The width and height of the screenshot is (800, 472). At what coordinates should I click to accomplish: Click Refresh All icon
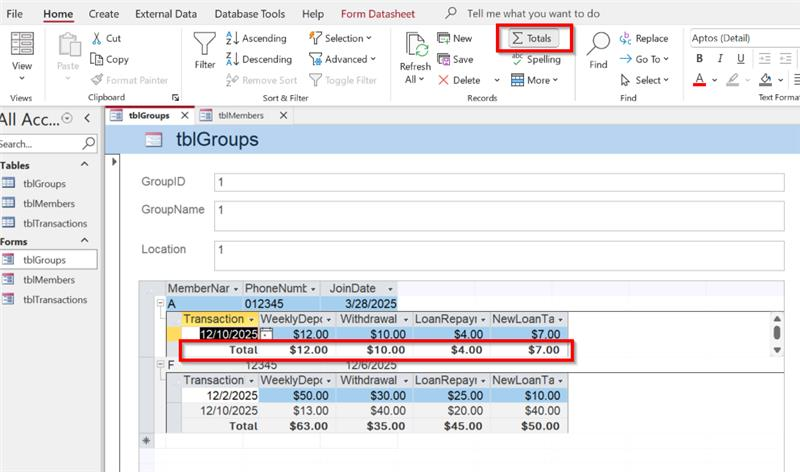415,45
